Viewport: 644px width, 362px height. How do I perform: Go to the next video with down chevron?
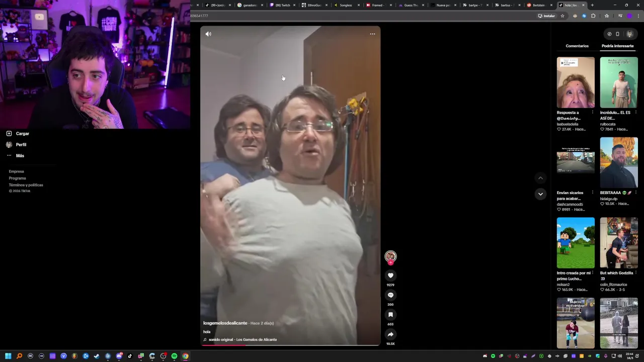coord(540,194)
